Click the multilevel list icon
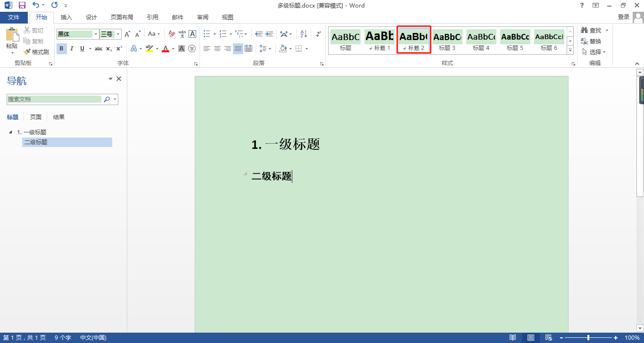 click(x=239, y=34)
